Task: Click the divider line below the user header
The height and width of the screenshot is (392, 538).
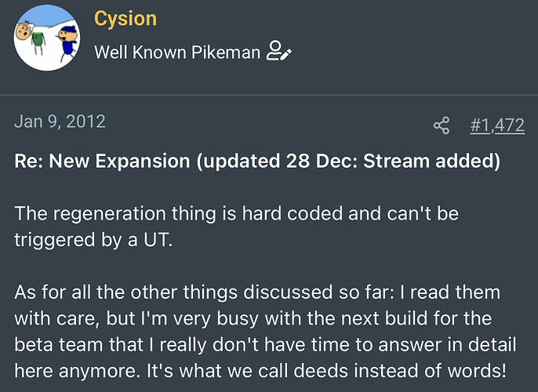Action: click(x=269, y=95)
